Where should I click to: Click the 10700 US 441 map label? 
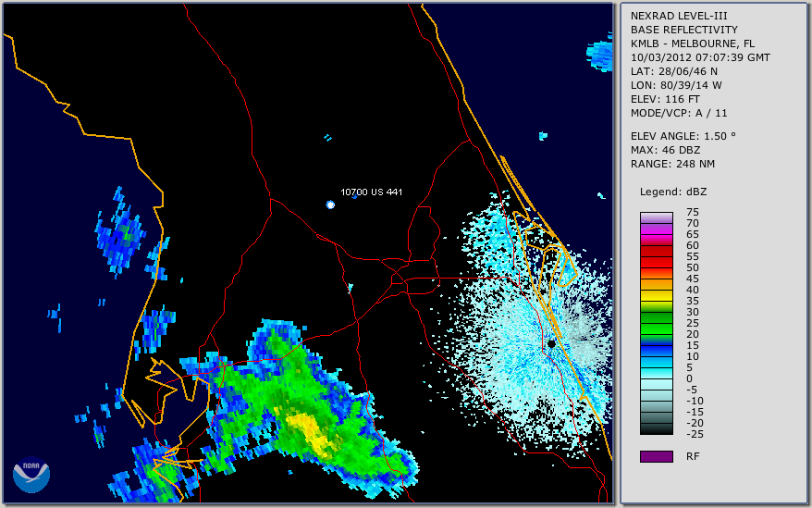click(371, 192)
